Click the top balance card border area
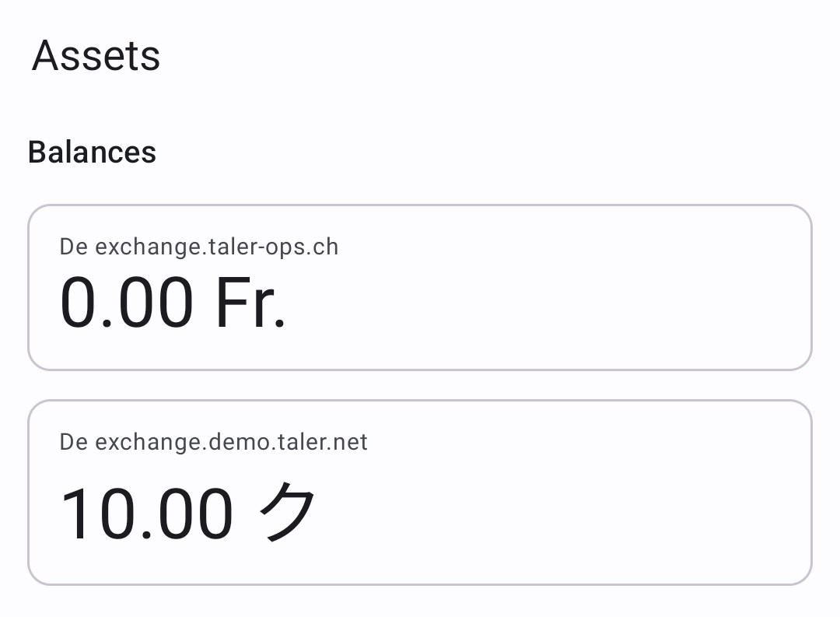The height and width of the screenshot is (617, 840). point(420,208)
